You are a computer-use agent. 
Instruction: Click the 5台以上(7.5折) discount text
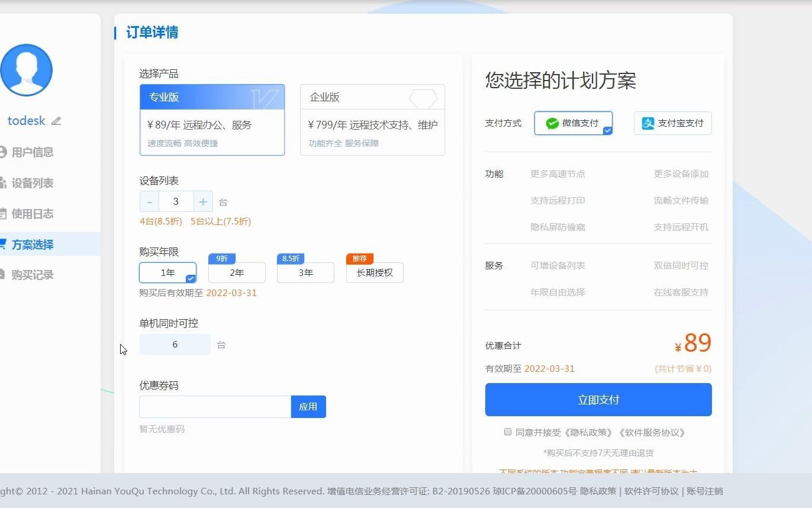click(x=221, y=221)
